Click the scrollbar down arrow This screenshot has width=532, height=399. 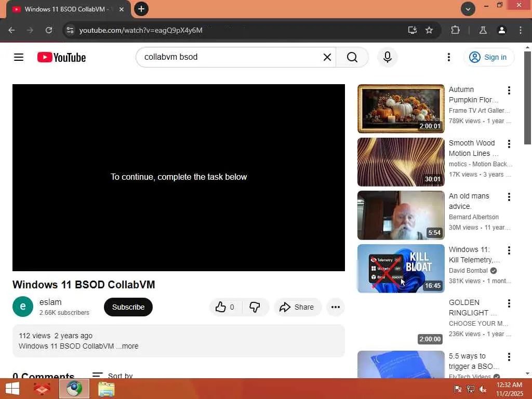click(527, 374)
